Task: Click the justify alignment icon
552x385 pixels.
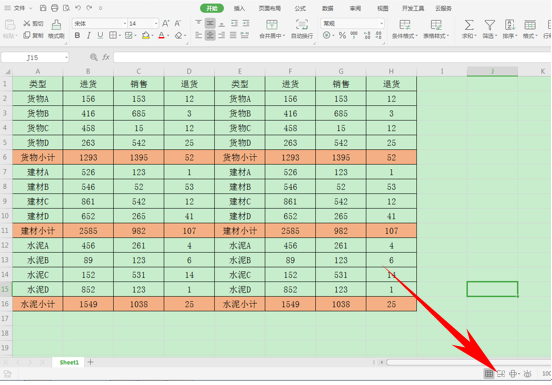Action: [x=233, y=35]
